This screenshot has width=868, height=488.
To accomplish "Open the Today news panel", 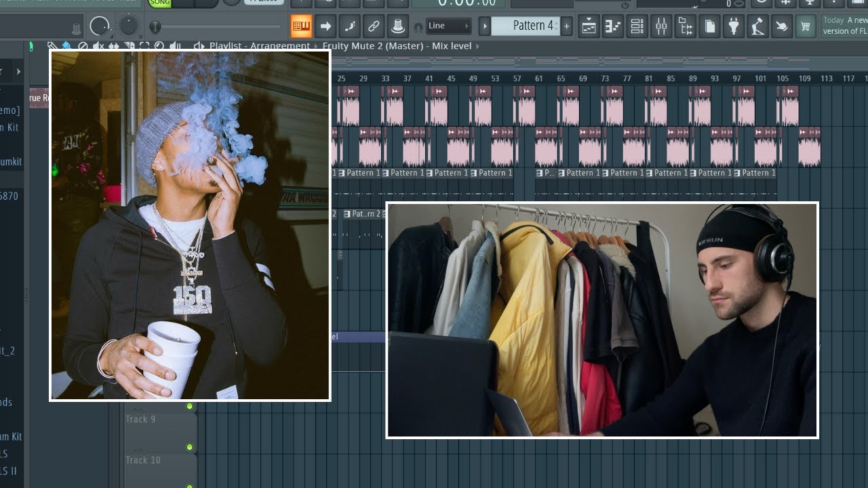I will [x=844, y=26].
